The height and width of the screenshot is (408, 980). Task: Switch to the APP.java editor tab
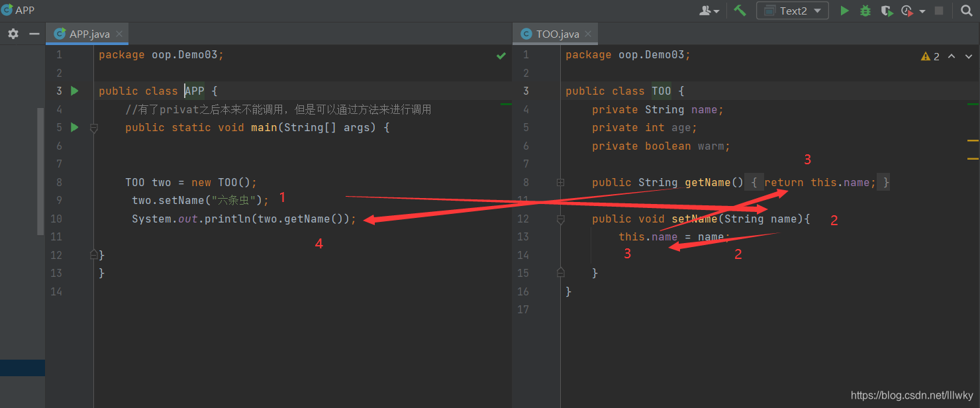point(87,34)
